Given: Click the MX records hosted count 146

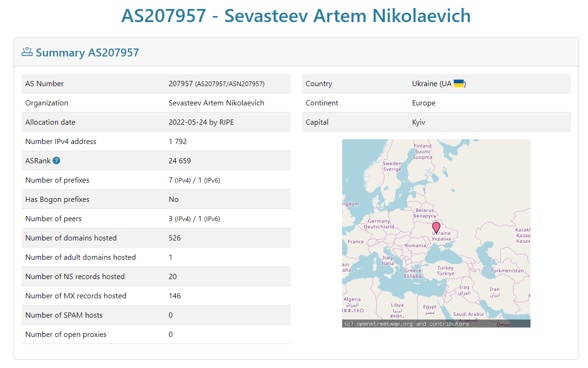Looking at the screenshot, I should 175,296.
